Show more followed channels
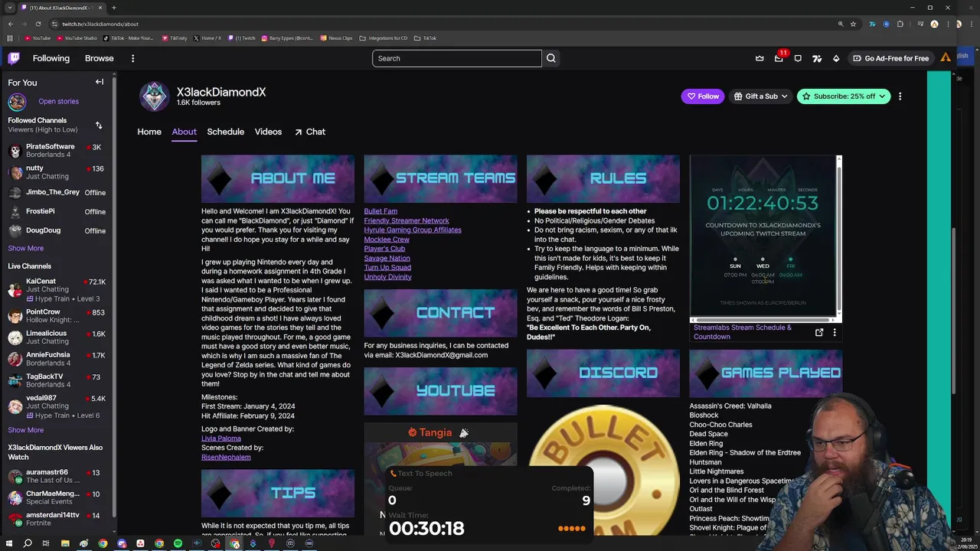 (x=25, y=248)
